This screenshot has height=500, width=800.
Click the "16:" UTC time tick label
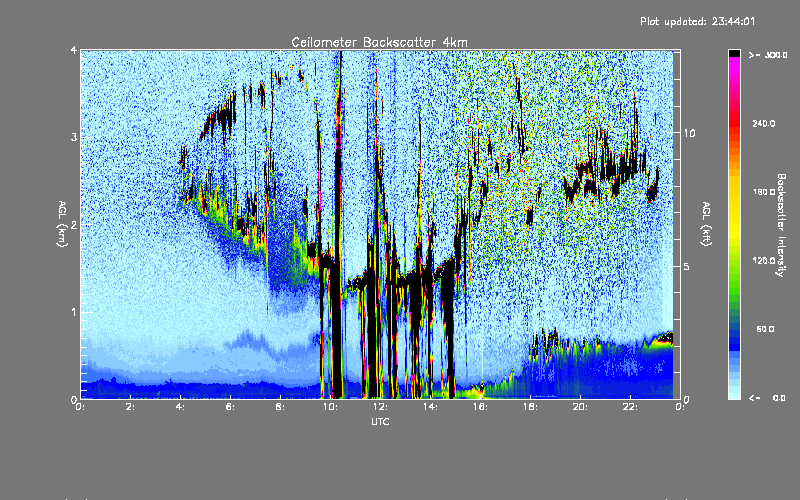[x=480, y=407]
